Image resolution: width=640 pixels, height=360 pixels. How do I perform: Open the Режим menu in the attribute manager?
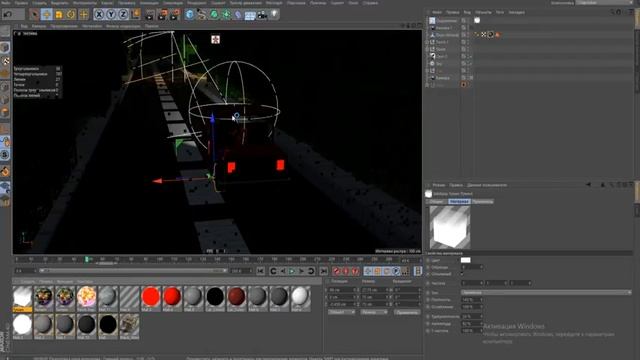439,185
